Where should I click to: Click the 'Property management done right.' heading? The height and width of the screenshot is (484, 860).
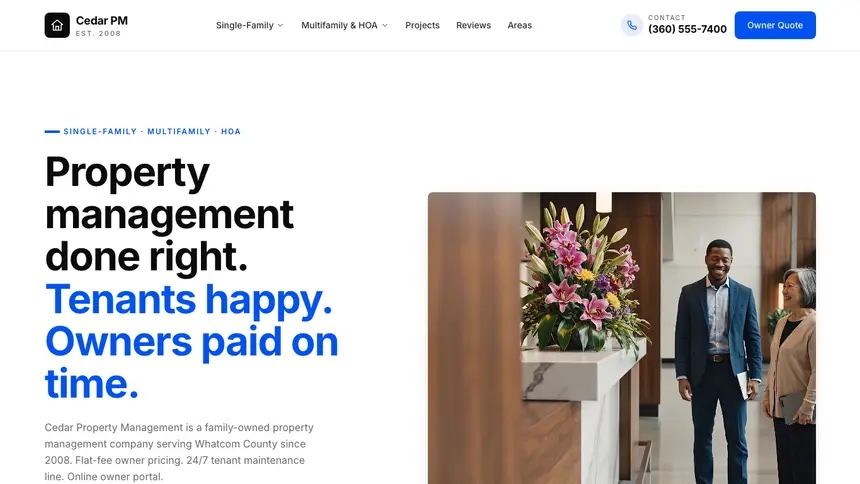[x=169, y=214]
